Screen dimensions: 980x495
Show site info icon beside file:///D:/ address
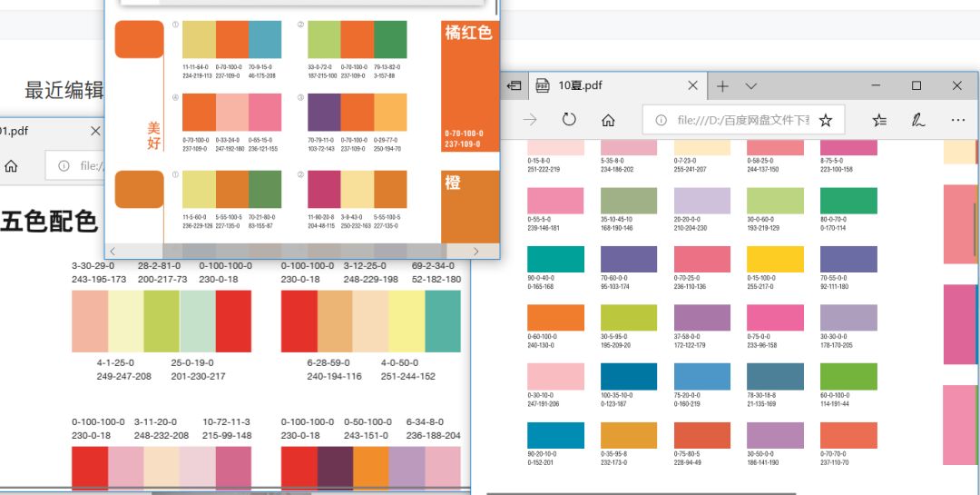(661, 120)
